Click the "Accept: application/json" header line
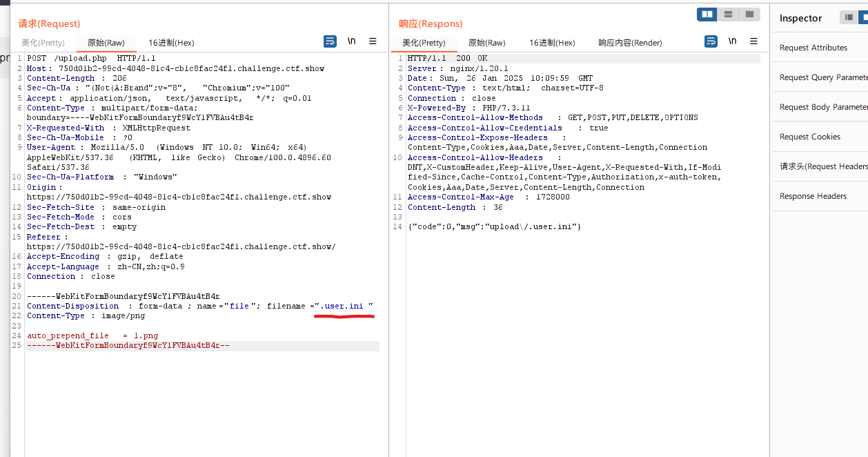 [169, 98]
